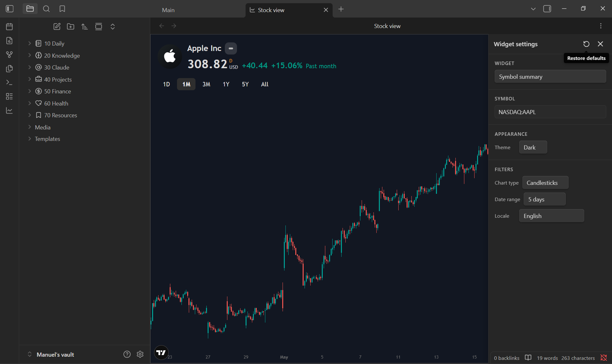Click the TradingView logo on chart
Screen dimensions: 612x364
(x=161, y=353)
